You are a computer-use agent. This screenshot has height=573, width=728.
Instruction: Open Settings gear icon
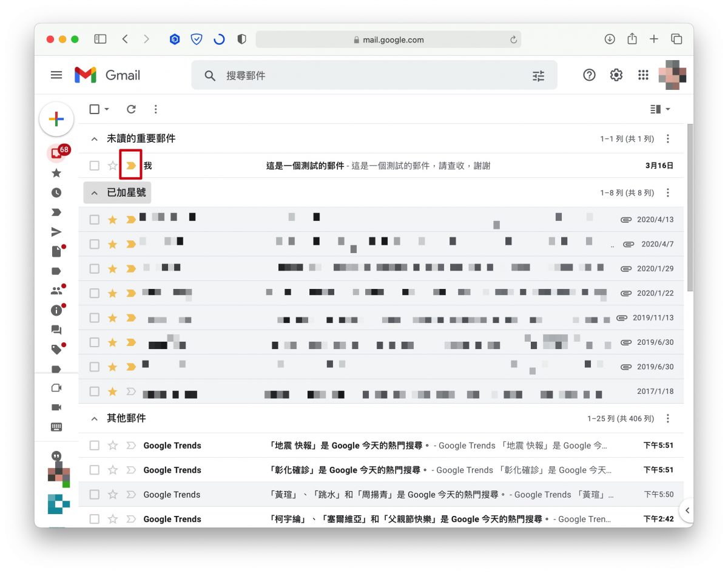point(616,75)
